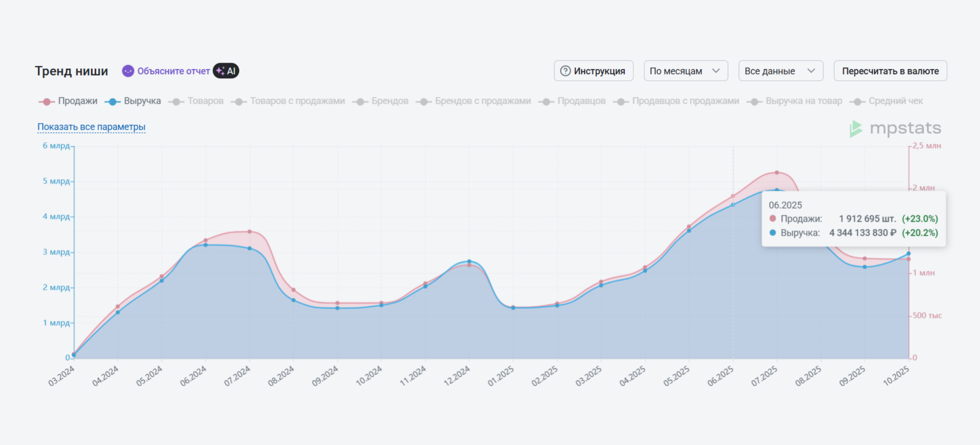
Task: Click the mpstats logo watermark
Action: (x=895, y=128)
